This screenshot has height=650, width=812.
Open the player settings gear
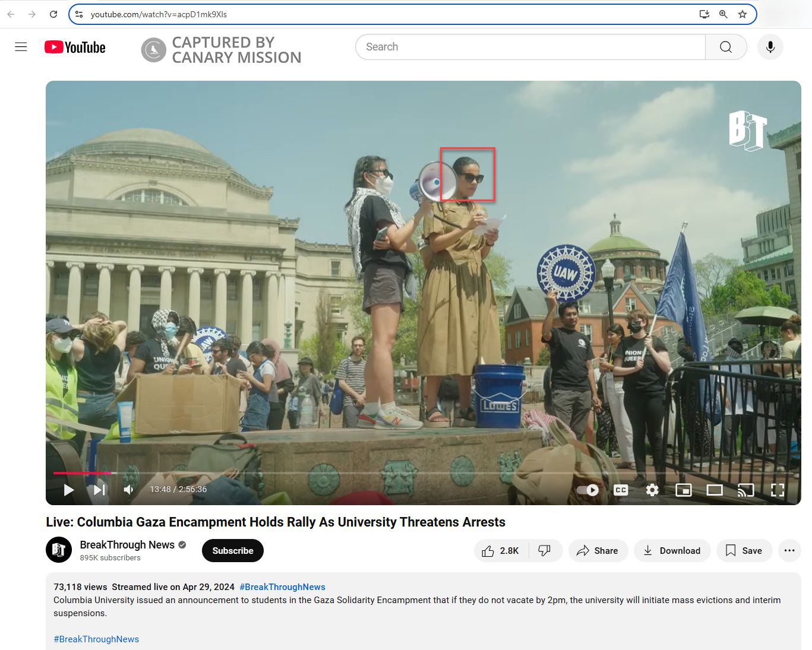652,490
